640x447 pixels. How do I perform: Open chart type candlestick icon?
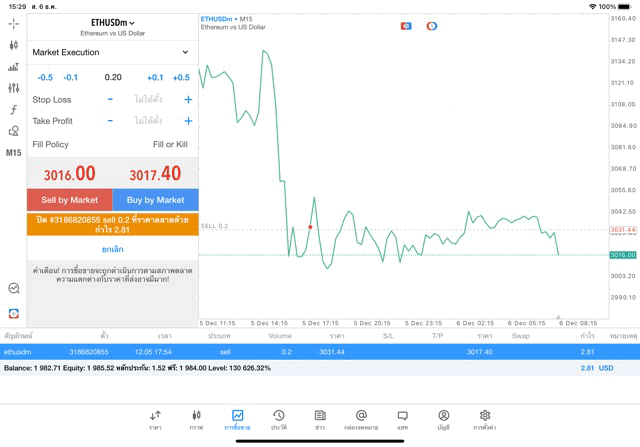[x=13, y=45]
